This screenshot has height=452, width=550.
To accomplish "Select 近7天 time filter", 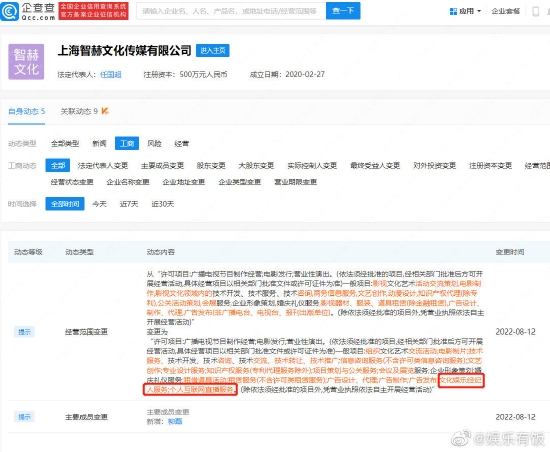I will coord(129,204).
